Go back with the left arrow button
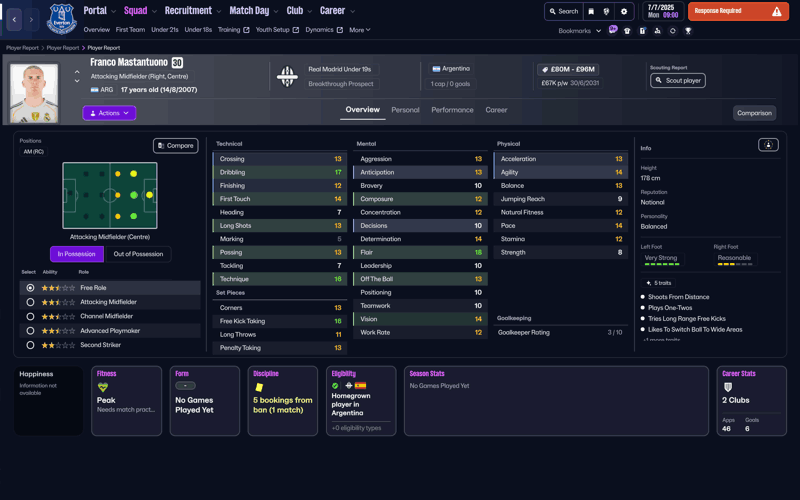This screenshot has height=500, width=800. click(x=14, y=19)
